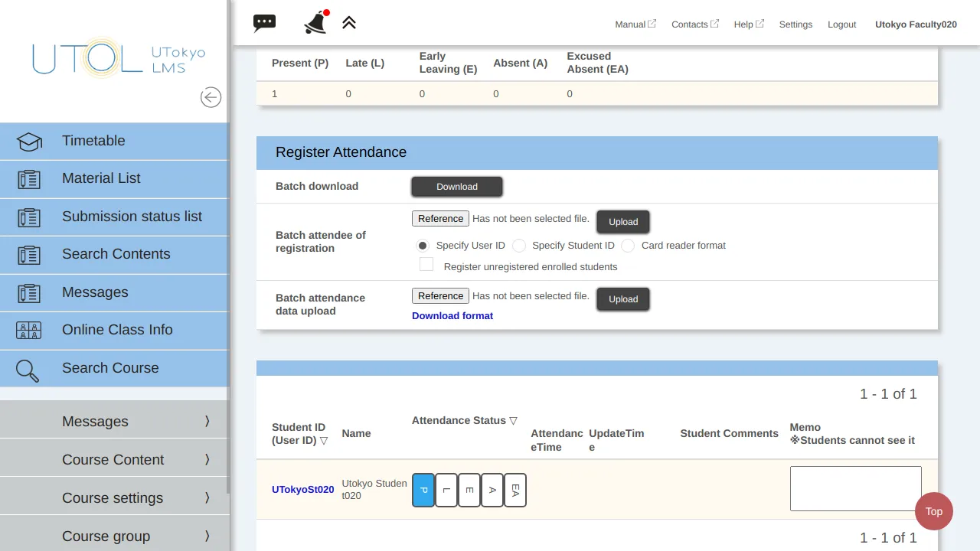Click the Search Course magnifier icon
This screenshot has width=980, height=551.
click(x=28, y=370)
